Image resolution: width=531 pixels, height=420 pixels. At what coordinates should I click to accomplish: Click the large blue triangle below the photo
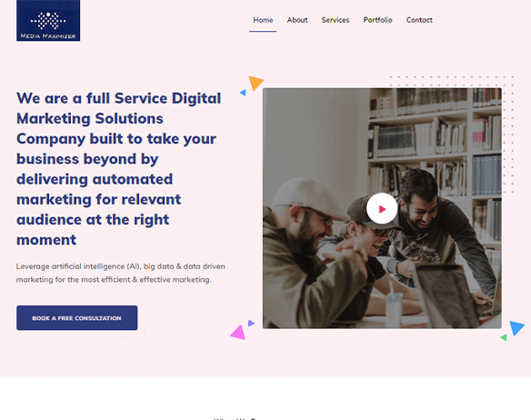[516, 327]
